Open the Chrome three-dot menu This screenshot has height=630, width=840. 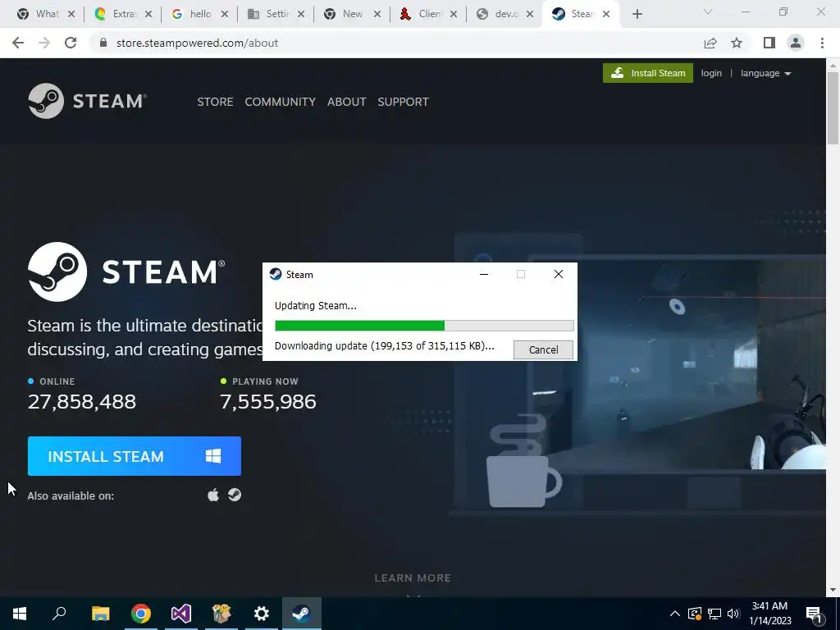pyautogui.click(x=822, y=43)
